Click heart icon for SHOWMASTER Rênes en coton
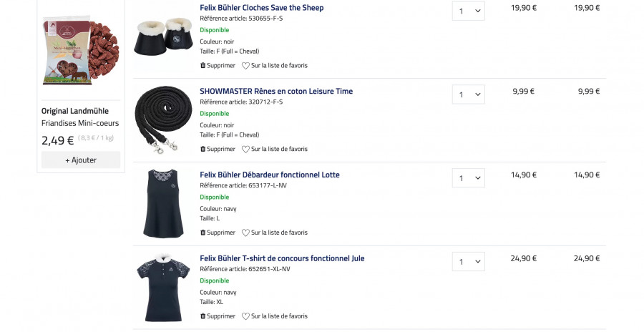 coord(245,150)
